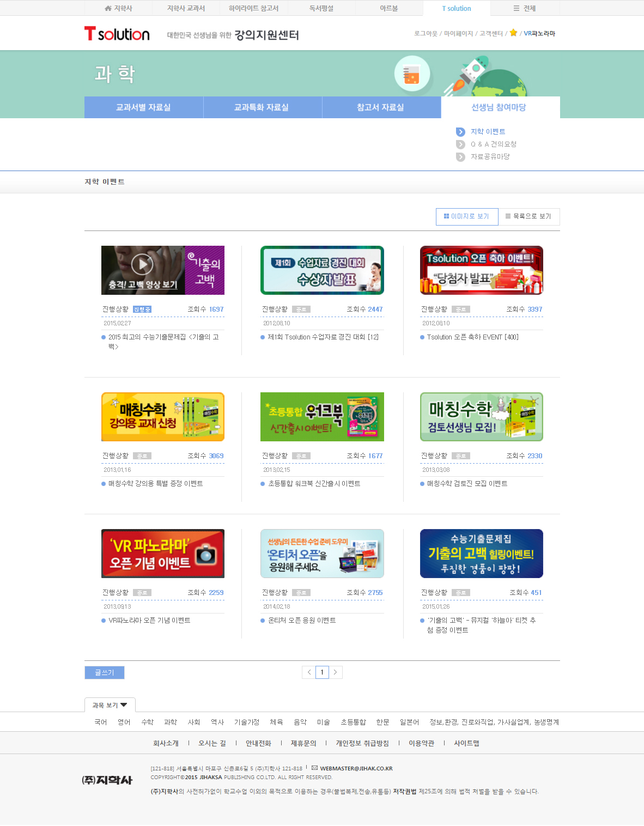Open the VR 파노라마 오픈 기념 이벤트 banner
Image resolution: width=644 pixels, height=826 pixels.
click(162, 553)
